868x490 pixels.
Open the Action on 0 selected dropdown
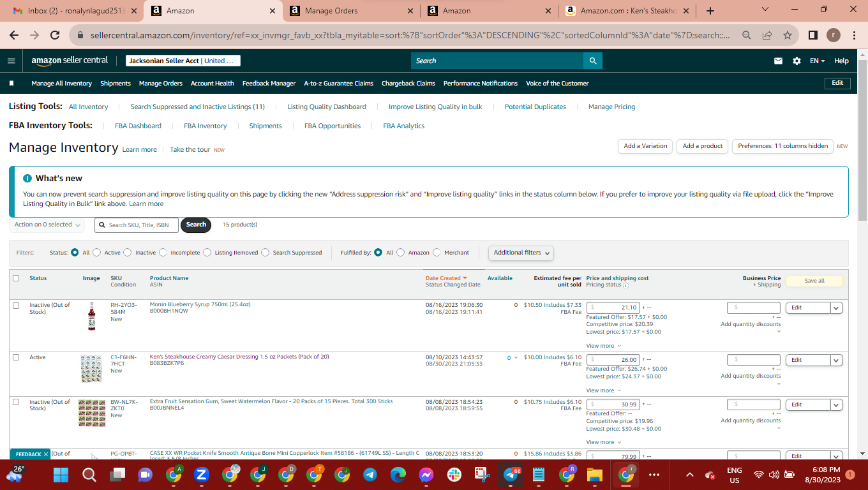[48, 225]
